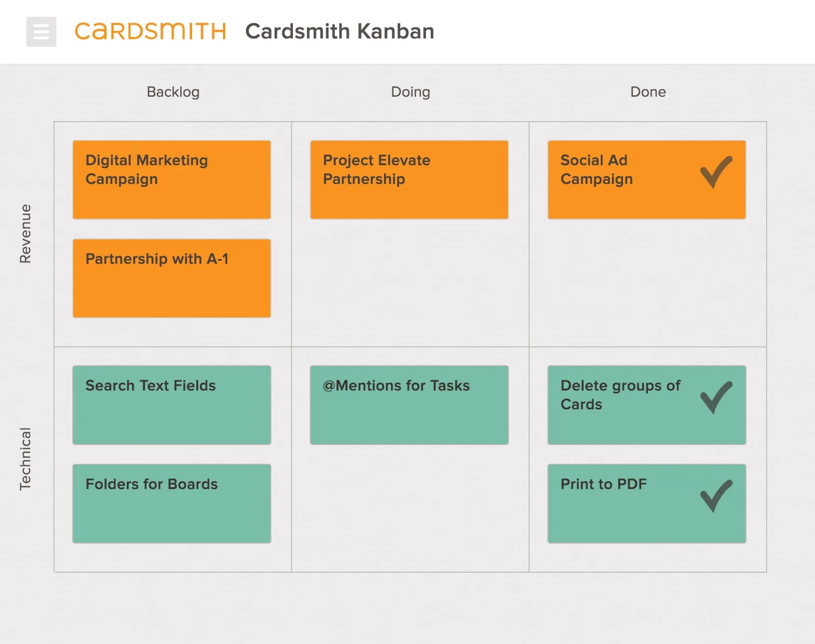This screenshot has height=644, width=815.
Task: Click the Social Ad Campaign card body
Action: [611, 179]
